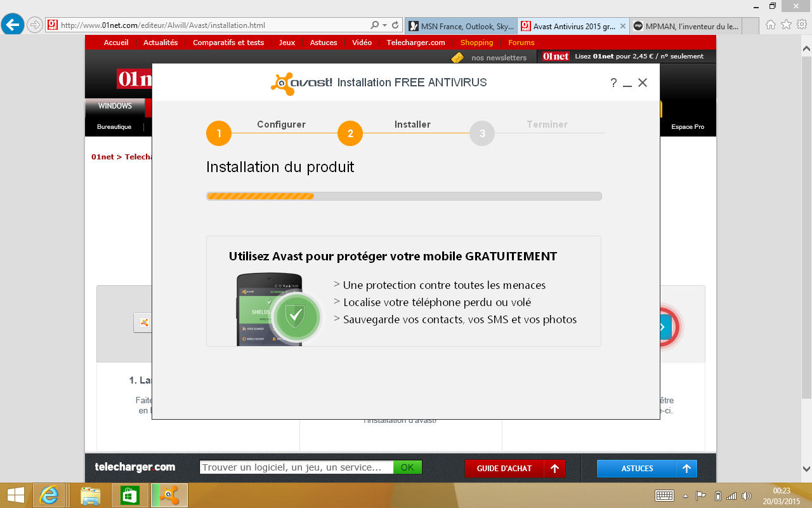Viewport: 812px width, 508px height.
Task: Open Avast installer in taskbar
Action: (169, 495)
